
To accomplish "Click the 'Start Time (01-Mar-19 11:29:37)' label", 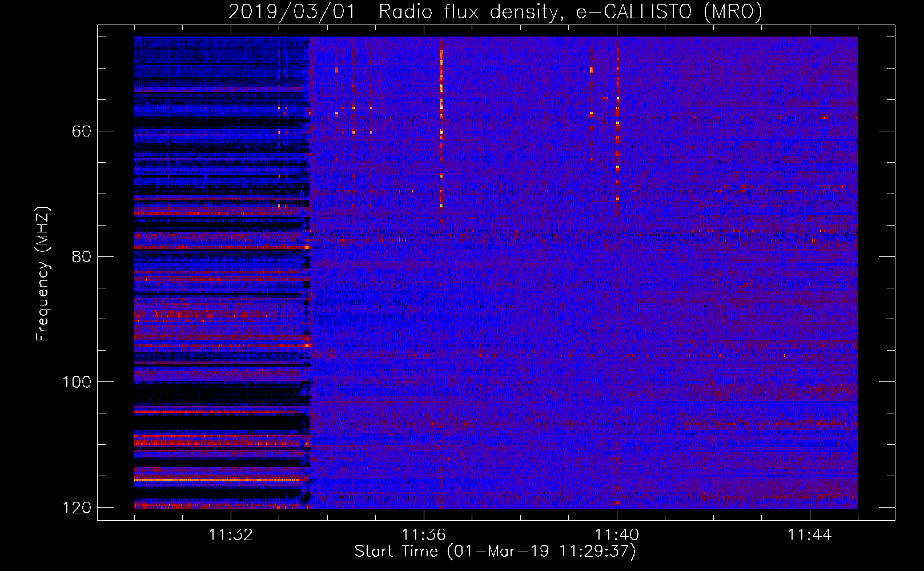I will pyautogui.click(x=495, y=552).
